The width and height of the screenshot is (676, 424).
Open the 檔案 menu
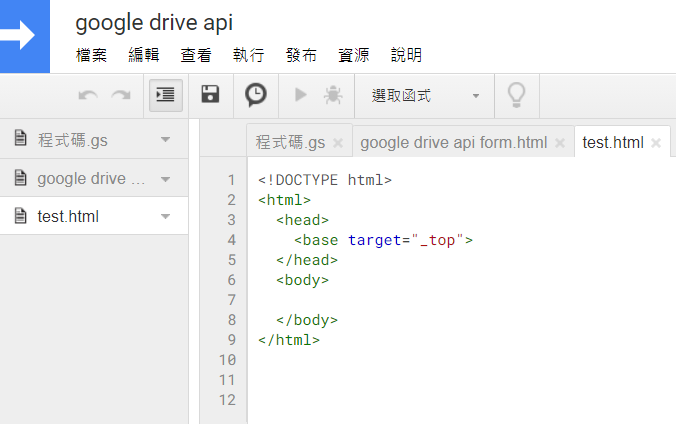click(91, 55)
